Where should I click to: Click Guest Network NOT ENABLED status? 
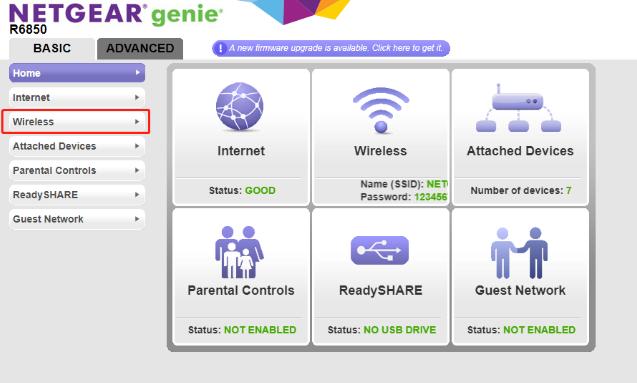(x=540, y=330)
